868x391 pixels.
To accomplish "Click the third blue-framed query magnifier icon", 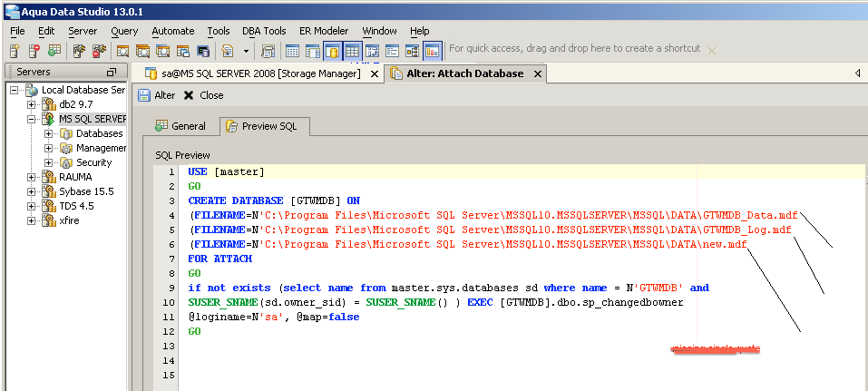I will (x=162, y=51).
